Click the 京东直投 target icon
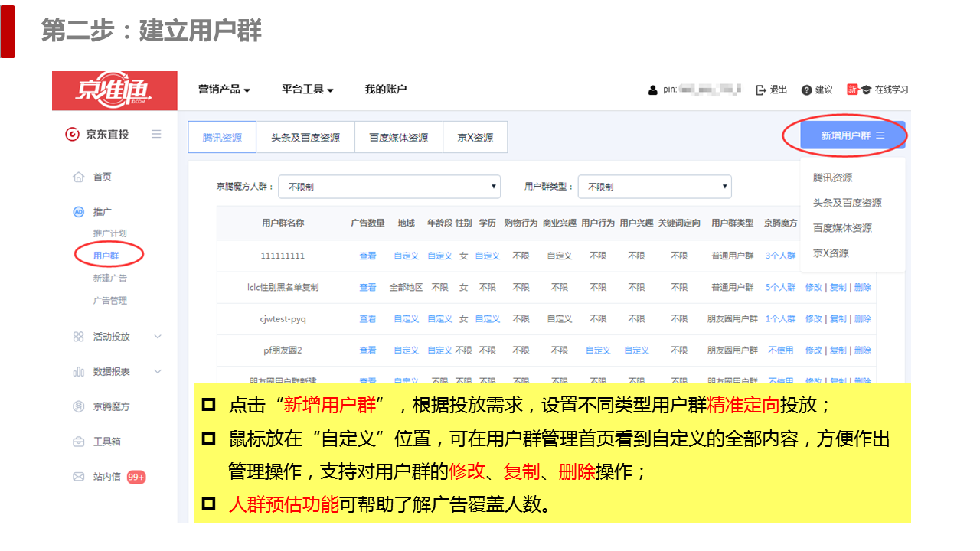The width and height of the screenshot is (980, 551). (72, 135)
